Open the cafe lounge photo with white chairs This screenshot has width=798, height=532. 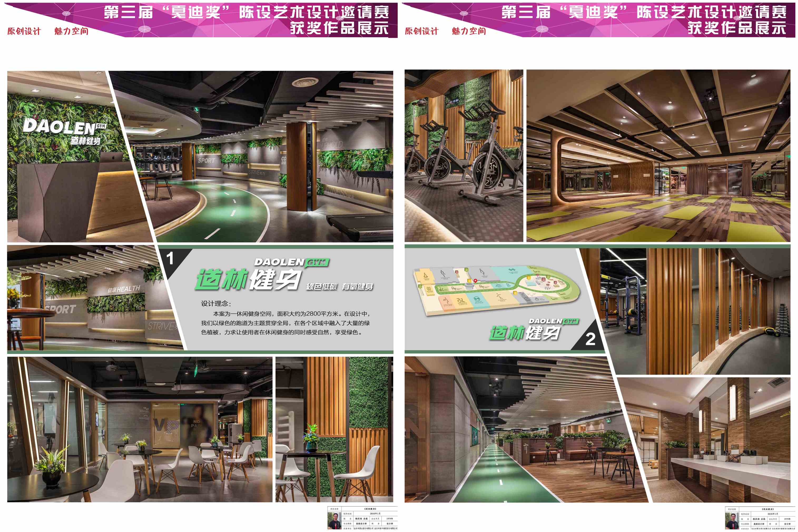[x=140, y=430]
